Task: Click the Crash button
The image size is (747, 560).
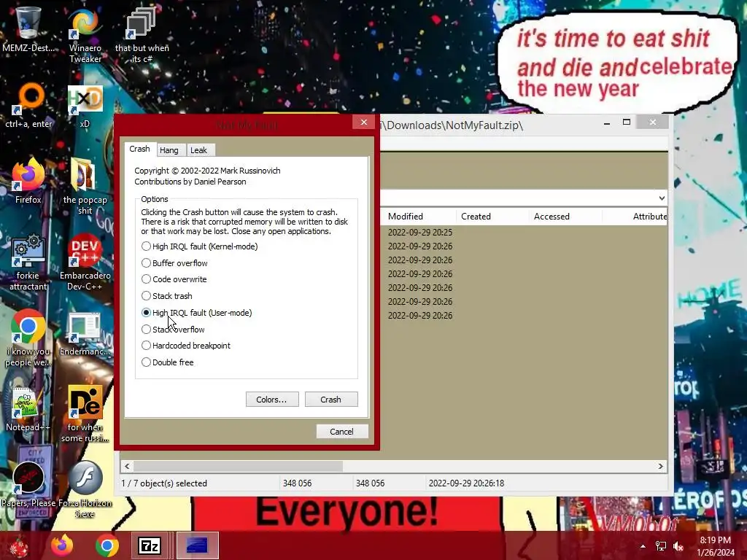Action: click(x=331, y=399)
